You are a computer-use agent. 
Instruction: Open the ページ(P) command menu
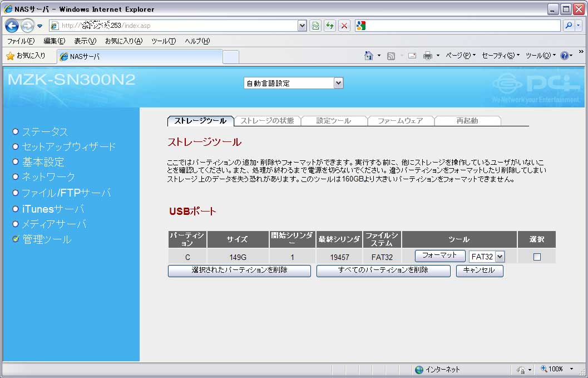pos(460,56)
